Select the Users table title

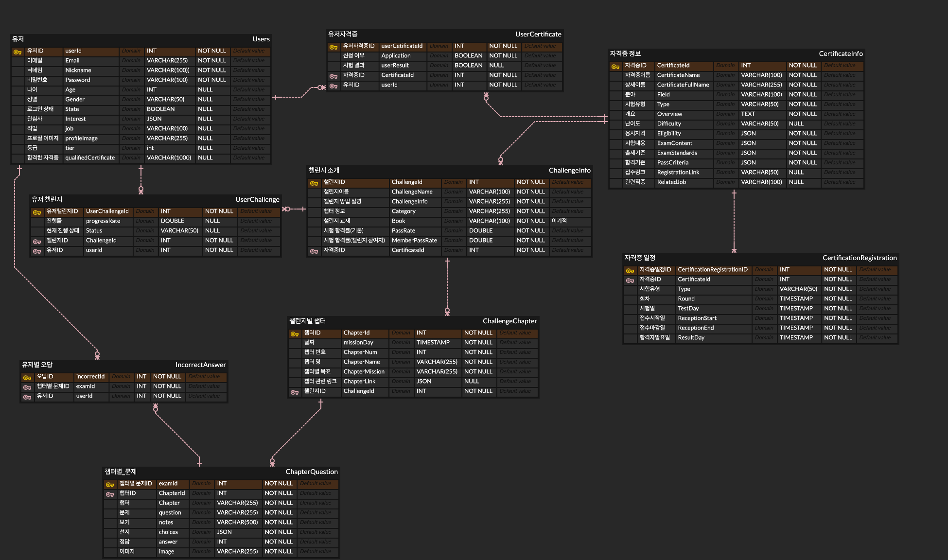click(261, 39)
